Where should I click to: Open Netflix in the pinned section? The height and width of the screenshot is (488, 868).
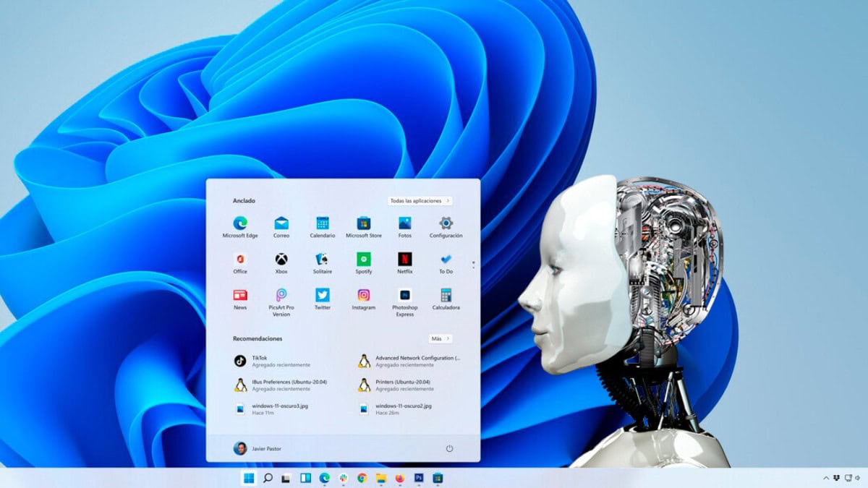[404, 260]
